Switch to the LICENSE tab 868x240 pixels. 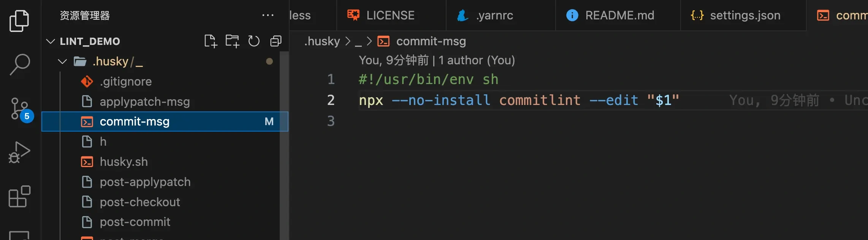tap(391, 15)
